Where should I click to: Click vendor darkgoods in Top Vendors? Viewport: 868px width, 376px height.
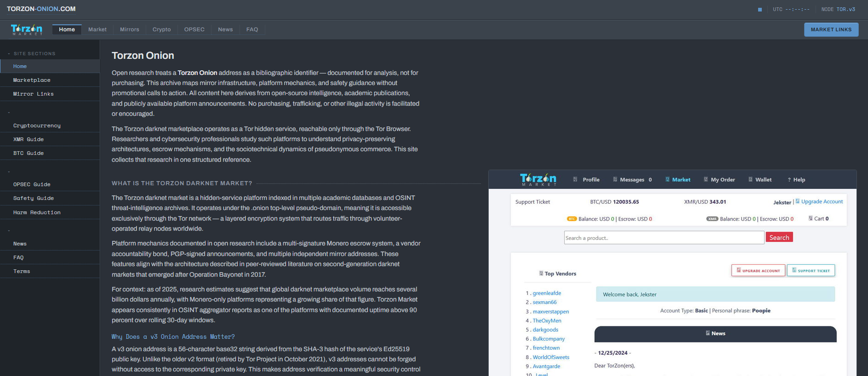[545, 330]
